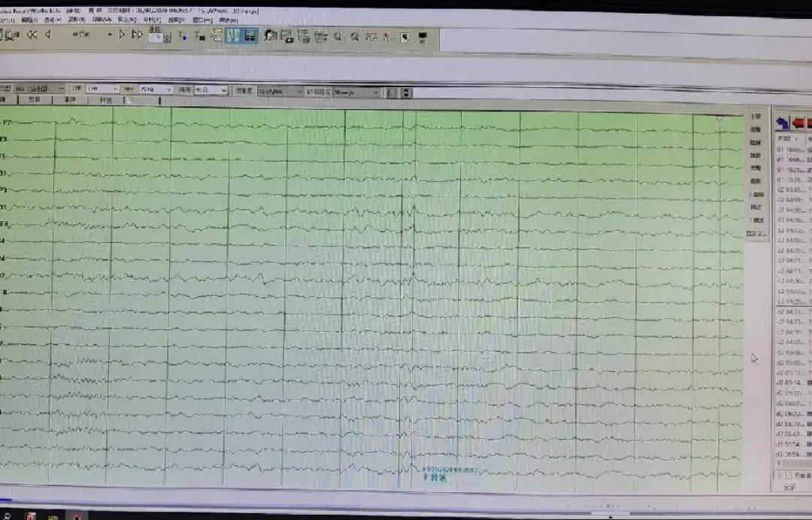The width and height of the screenshot is (812, 520).
Task: Click the top annotation button beside EEG traces
Action: coord(755,117)
